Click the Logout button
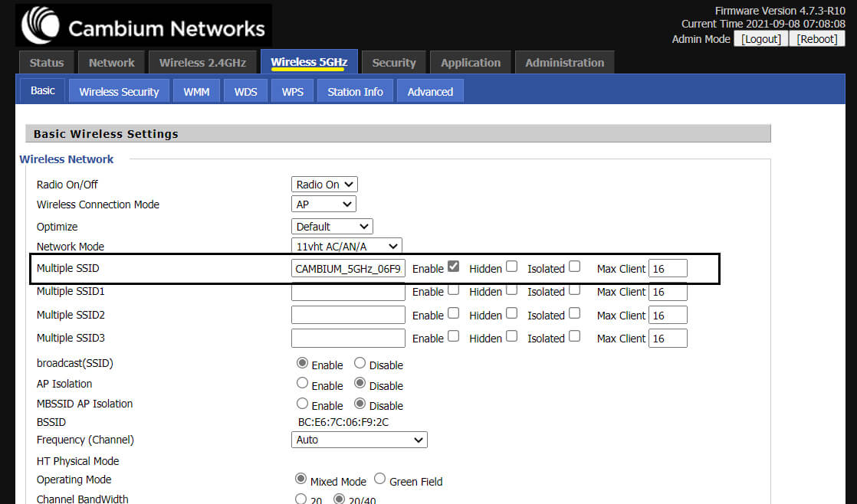 coord(760,39)
